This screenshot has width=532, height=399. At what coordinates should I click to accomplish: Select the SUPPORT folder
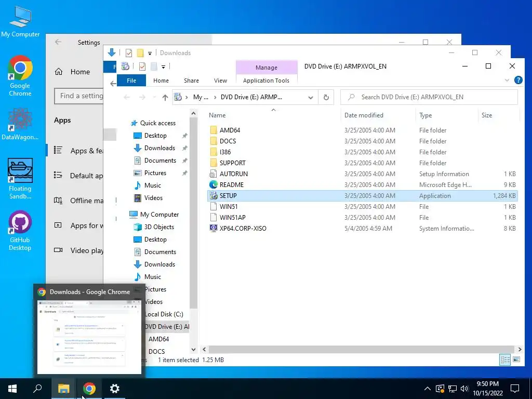(232, 163)
